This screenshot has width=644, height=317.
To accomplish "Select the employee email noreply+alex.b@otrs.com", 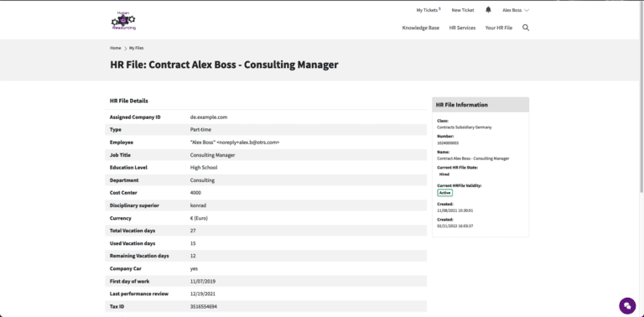I will pyautogui.click(x=248, y=143).
